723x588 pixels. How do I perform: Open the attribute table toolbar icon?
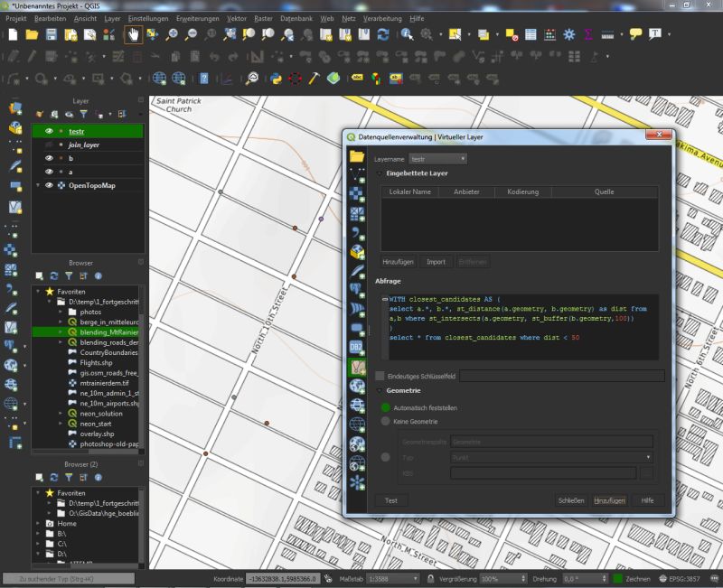(x=531, y=34)
